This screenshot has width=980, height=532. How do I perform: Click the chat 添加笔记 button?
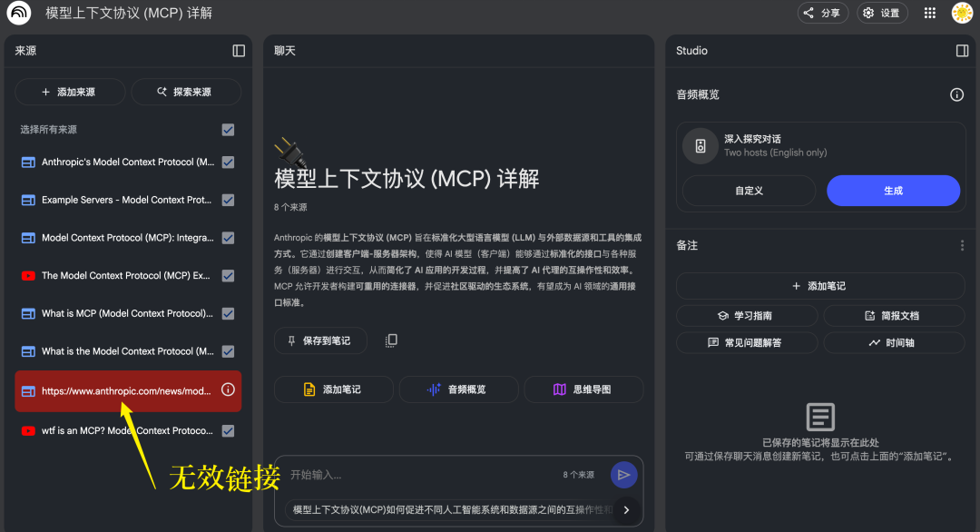(x=333, y=389)
